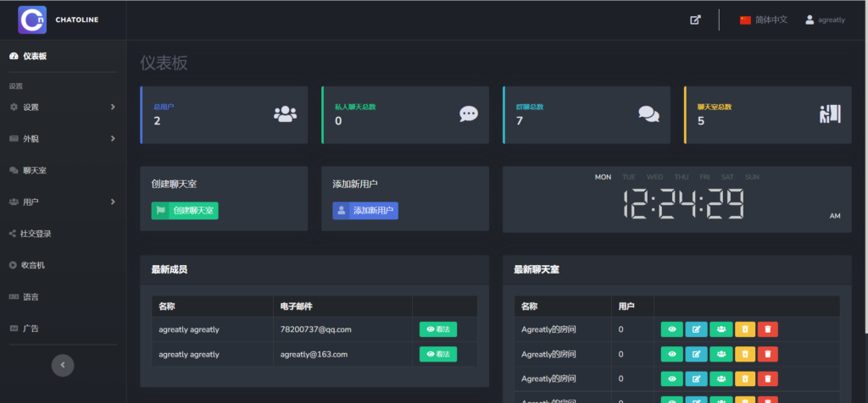Click the blue edit icon in first chat room row
The image size is (868, 403).
[x=696, y=329]
